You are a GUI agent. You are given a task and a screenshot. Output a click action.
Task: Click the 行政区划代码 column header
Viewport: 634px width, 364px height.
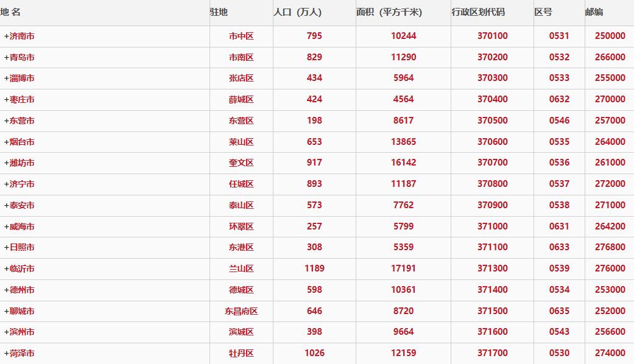[478, 12]
